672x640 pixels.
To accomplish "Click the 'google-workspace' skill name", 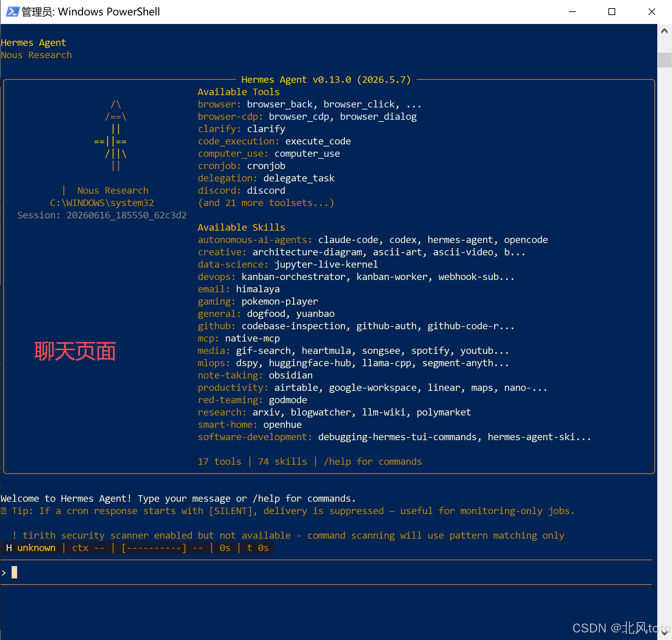I will (x=373, y=388).
